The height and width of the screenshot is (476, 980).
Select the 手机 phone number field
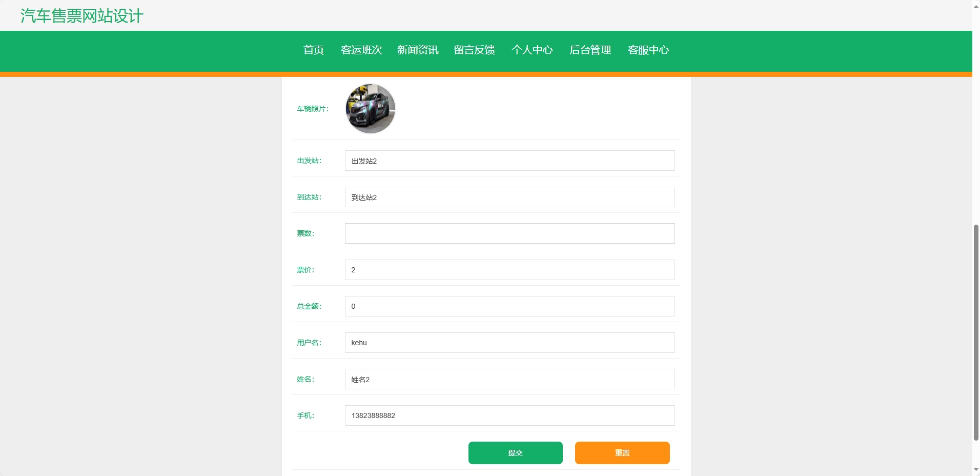tap(509, 415)
